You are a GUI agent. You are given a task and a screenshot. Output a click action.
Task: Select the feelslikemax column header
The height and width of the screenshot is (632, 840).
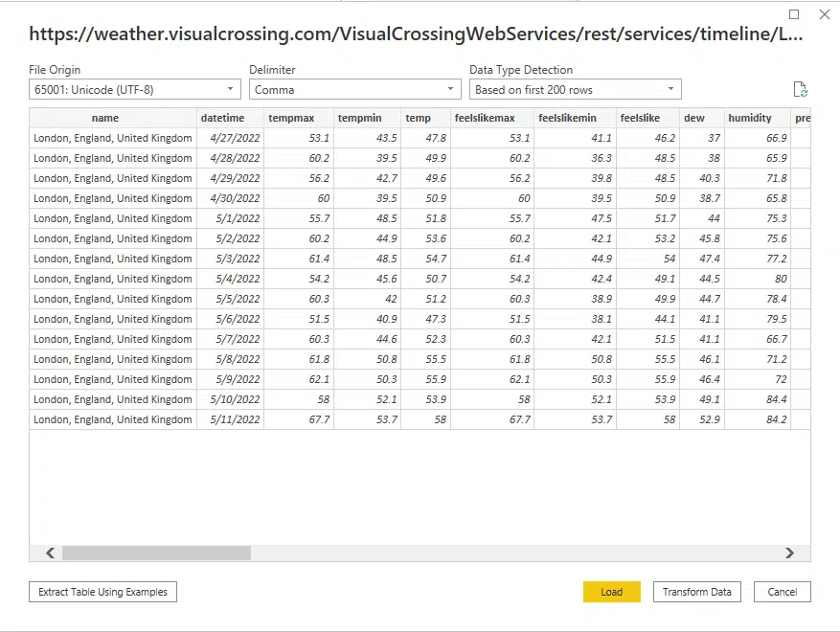click(492, 118)
